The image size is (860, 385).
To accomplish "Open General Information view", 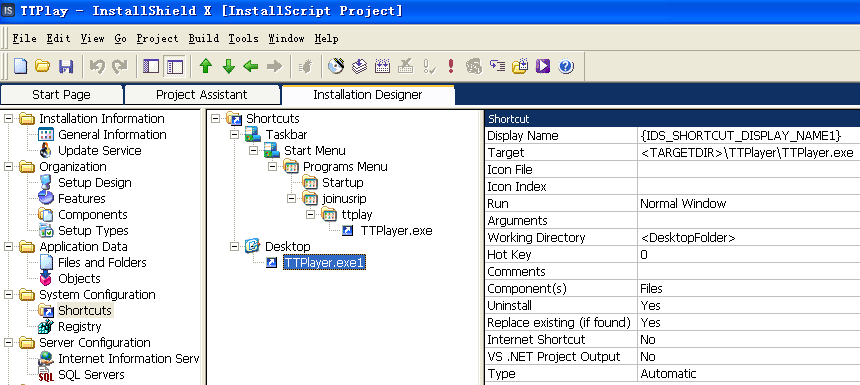I will coord(112,134).
